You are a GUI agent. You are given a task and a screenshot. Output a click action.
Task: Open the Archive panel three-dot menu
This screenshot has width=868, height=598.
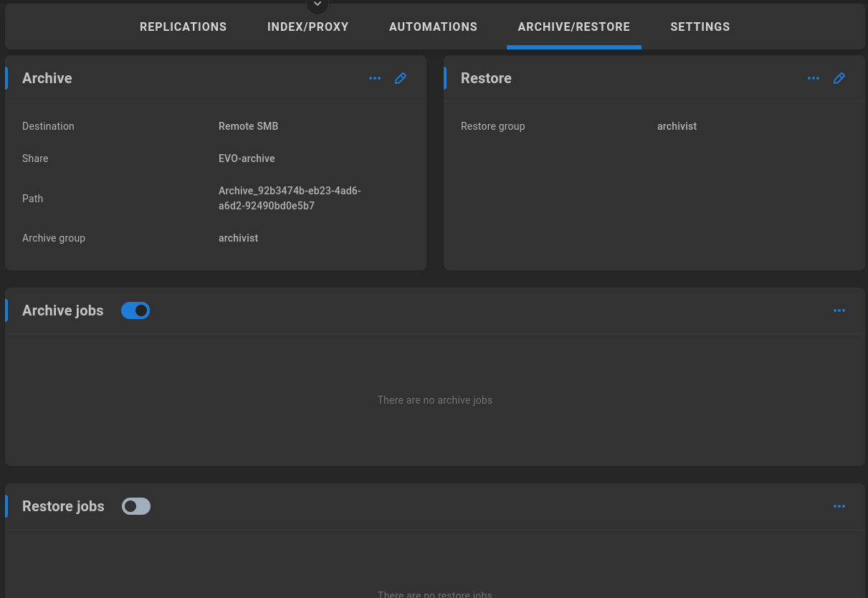pos(375,78)
